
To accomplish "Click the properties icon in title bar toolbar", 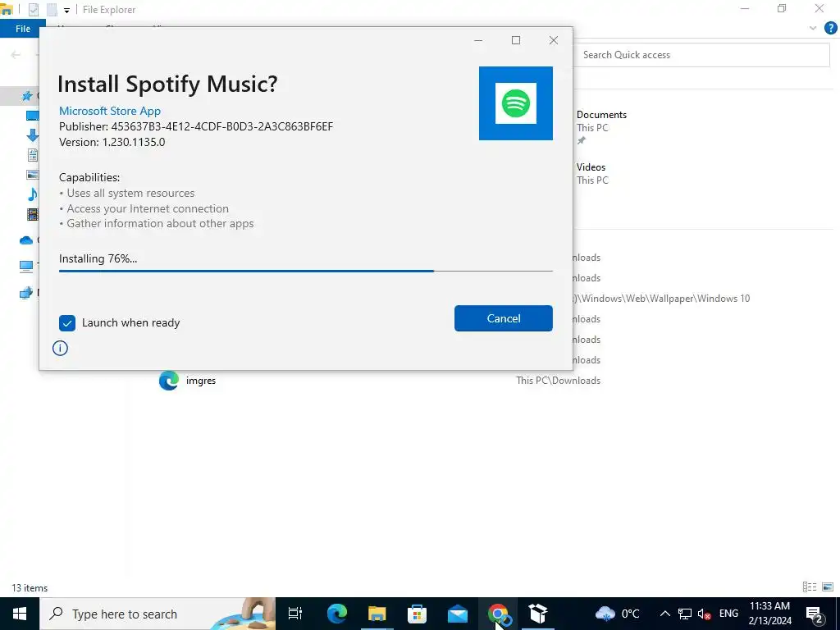I will [33, 10].
